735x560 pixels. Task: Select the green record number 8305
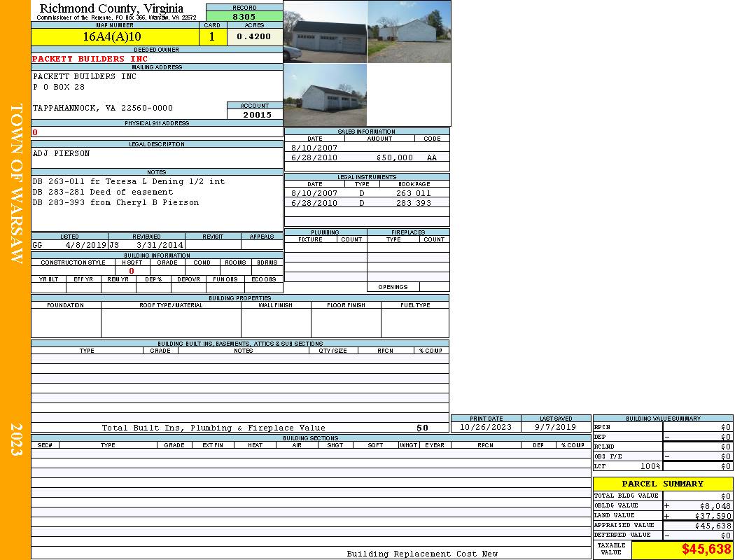[244, 16]
